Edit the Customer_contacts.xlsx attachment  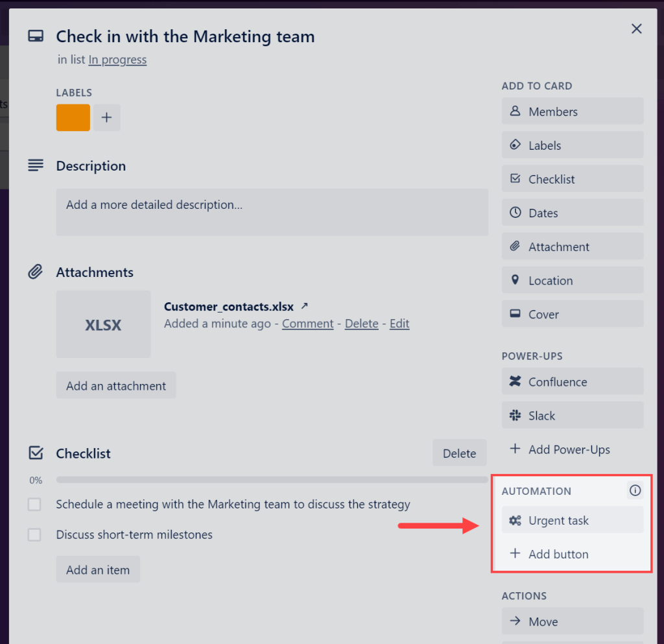pyautogui.click(x=399, y=323)
